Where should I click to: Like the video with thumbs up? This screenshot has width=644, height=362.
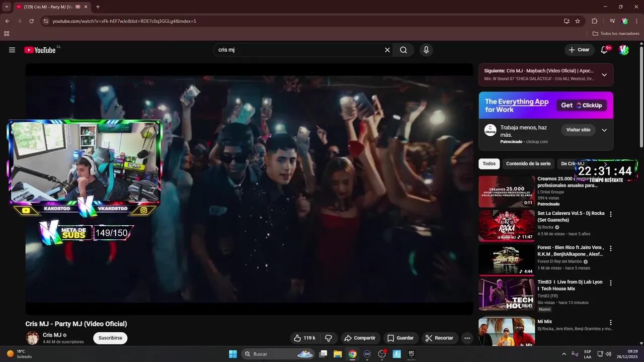[x=305, y=338]
